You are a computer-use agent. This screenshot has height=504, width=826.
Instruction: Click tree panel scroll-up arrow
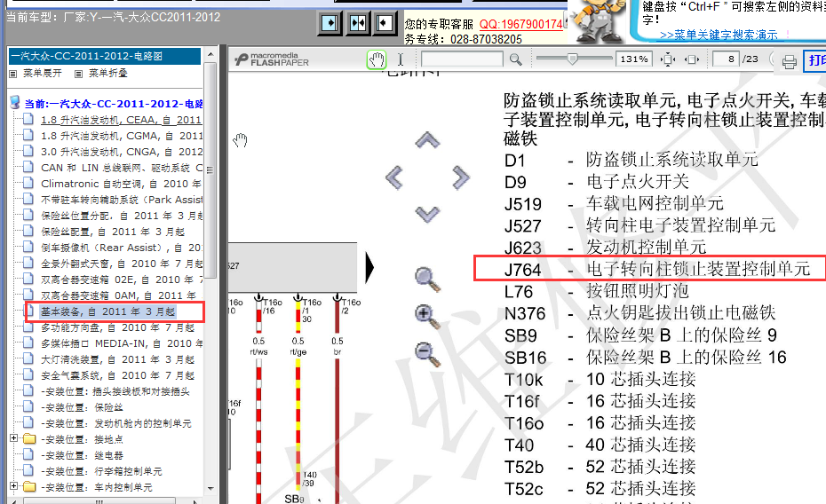coord(210,54)
